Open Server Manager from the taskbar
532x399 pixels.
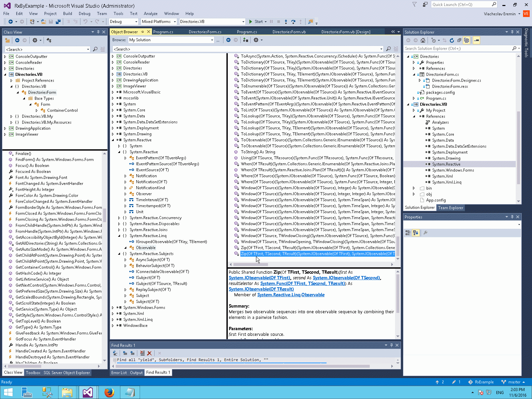point(27,392)
